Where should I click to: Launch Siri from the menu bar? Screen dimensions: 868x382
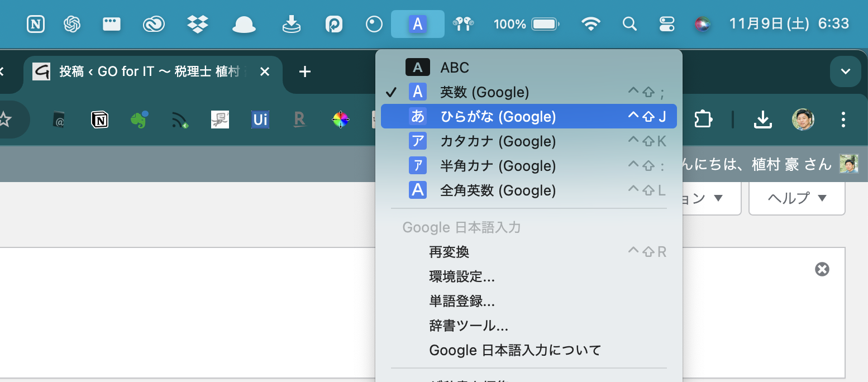703,24
